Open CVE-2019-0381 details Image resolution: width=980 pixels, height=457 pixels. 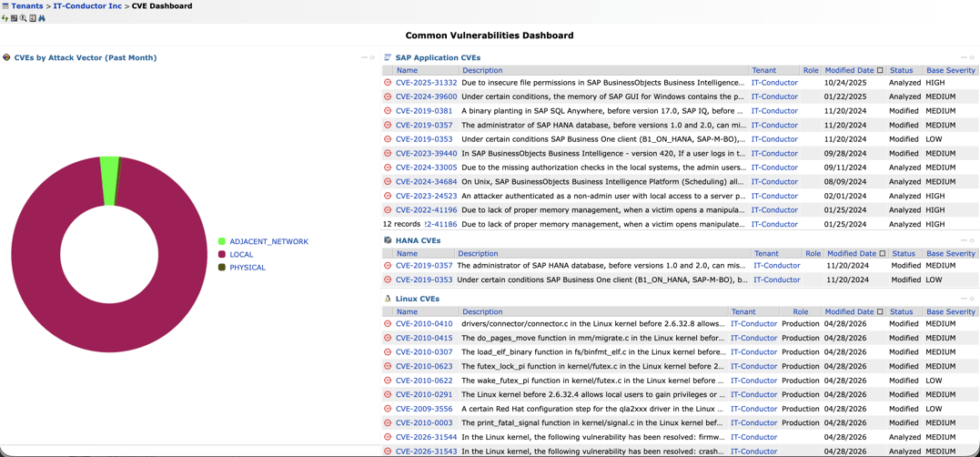click(426, 111)
